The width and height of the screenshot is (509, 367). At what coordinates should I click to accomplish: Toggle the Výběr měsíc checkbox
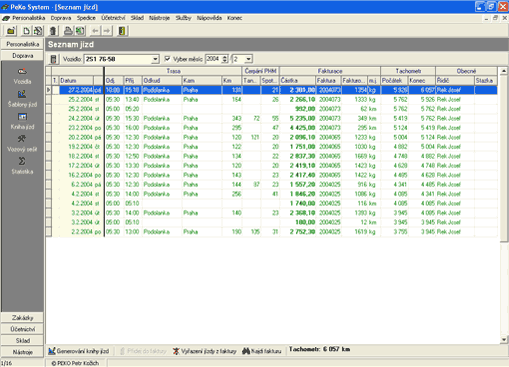(x=167, y=59)
